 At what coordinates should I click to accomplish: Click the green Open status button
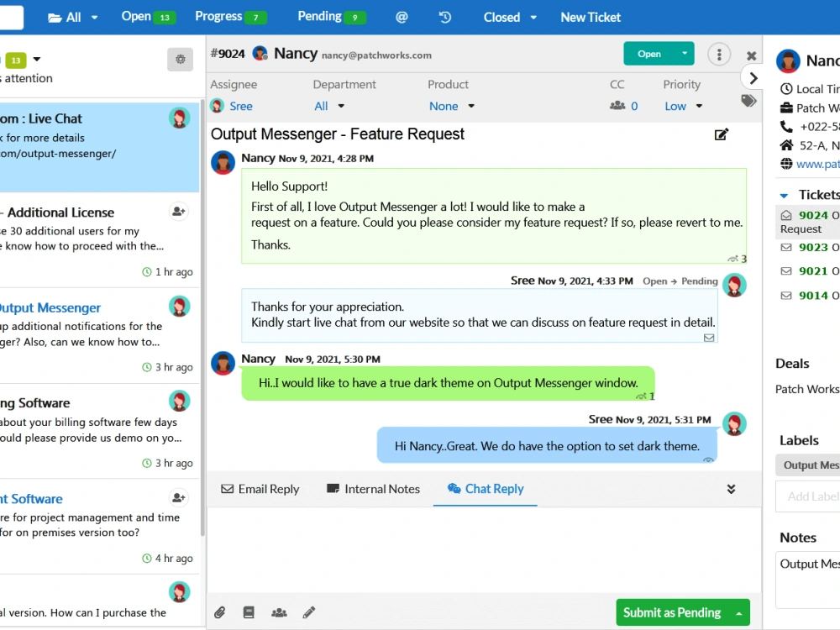(649, 54)
